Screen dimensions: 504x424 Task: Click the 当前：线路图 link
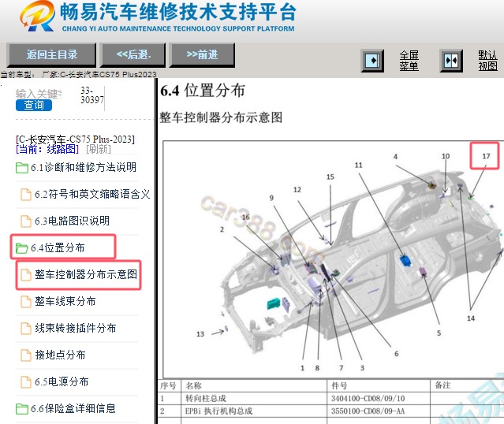coord(47,149)
